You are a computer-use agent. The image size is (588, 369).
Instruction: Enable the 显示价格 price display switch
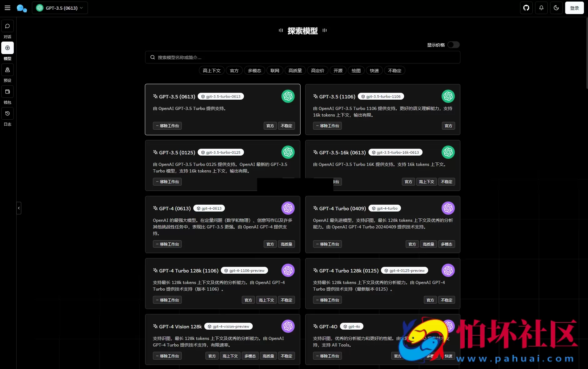point(453,45)
